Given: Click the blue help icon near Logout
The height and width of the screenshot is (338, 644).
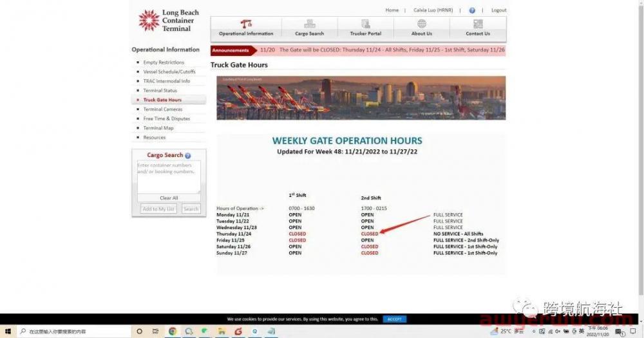Looking at the screenshot, I should (x=472, y=10).
